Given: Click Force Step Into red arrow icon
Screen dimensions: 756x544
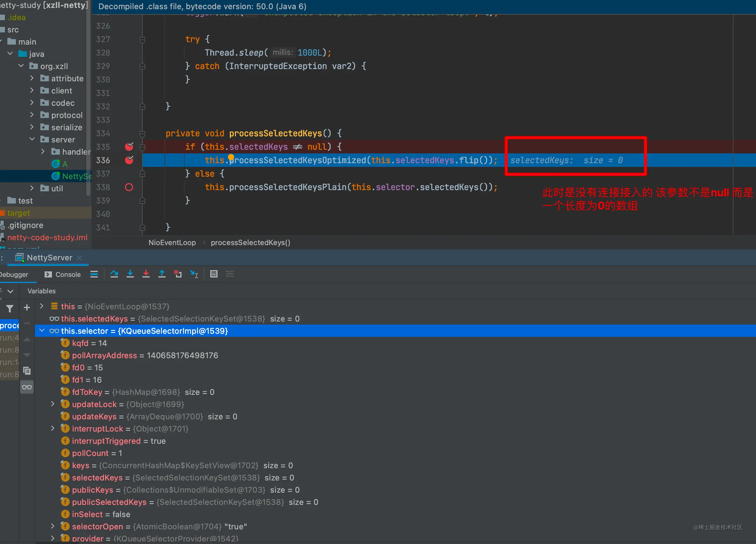Looking at the screenshot, I should 146,274.
